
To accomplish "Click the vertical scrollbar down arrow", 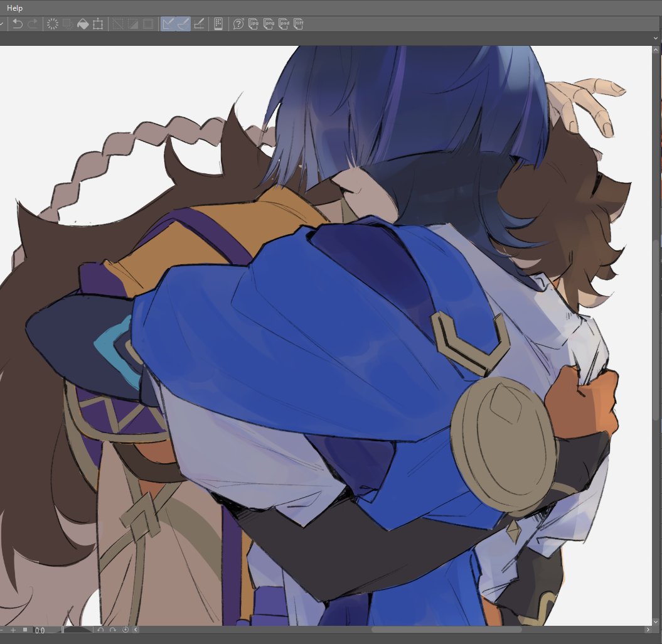I will [656, 621].
